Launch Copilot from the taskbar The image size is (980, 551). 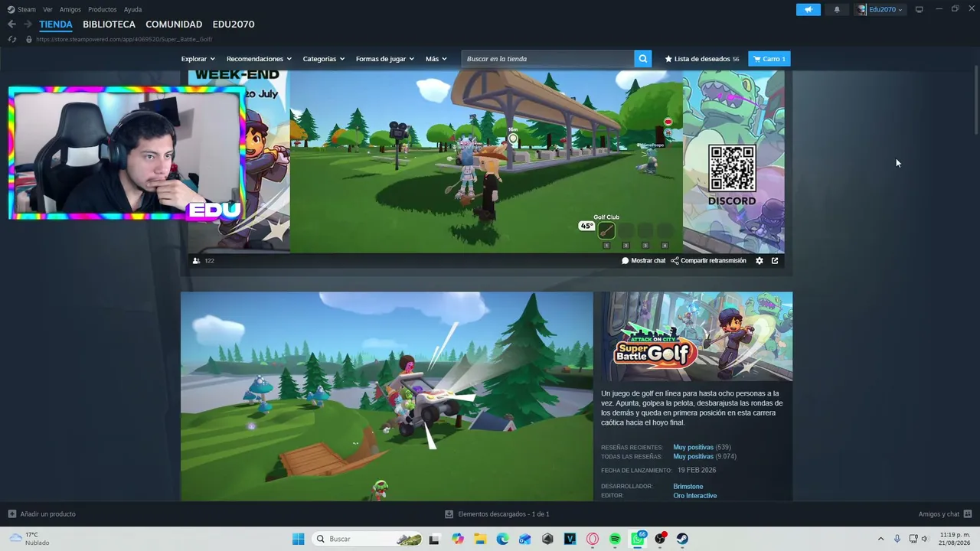pos(458,539)
